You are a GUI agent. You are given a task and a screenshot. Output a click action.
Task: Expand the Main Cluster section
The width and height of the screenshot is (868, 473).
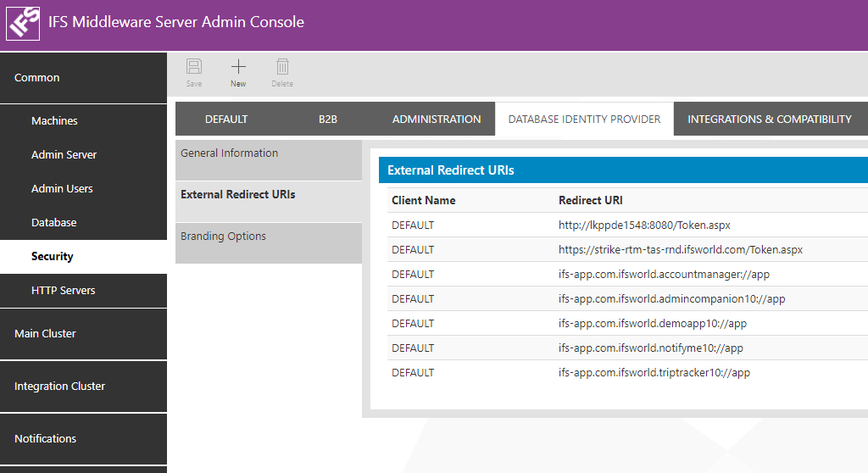[x=83, y=334]
